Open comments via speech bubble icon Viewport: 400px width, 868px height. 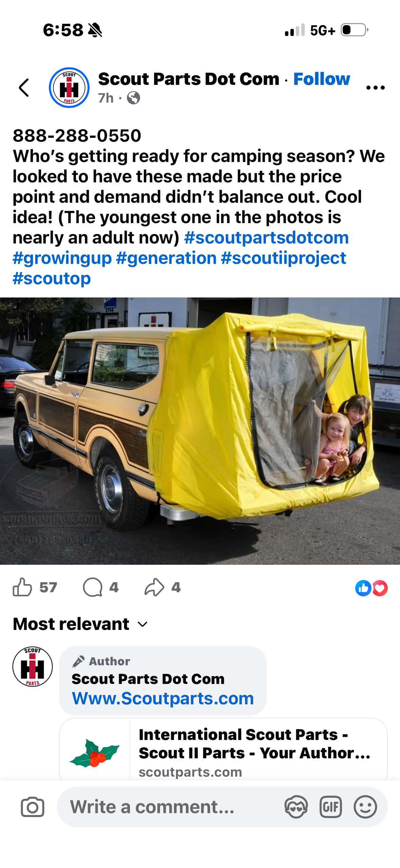point(93,587)
